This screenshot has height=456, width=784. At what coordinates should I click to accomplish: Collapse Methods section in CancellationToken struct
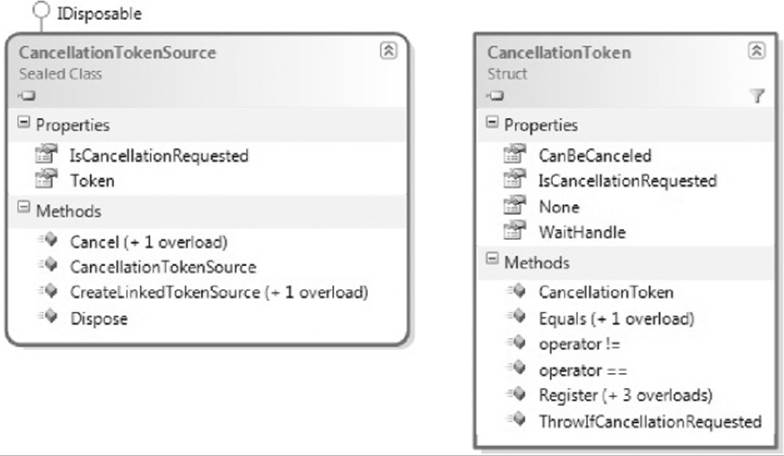[492, 259]
